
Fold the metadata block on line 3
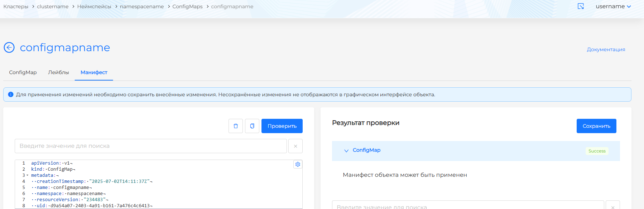pyautogui.click(x=28, y=175)
